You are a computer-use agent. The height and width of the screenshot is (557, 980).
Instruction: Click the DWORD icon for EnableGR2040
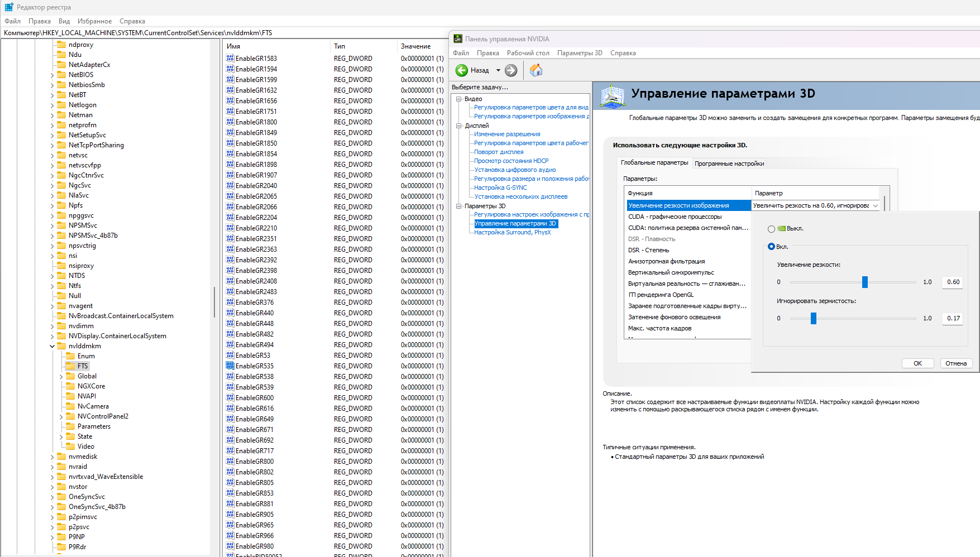230,185
